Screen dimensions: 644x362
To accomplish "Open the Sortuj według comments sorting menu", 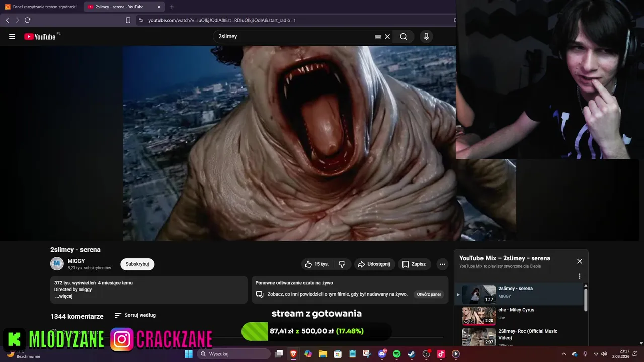I will [x=135, y=315].
